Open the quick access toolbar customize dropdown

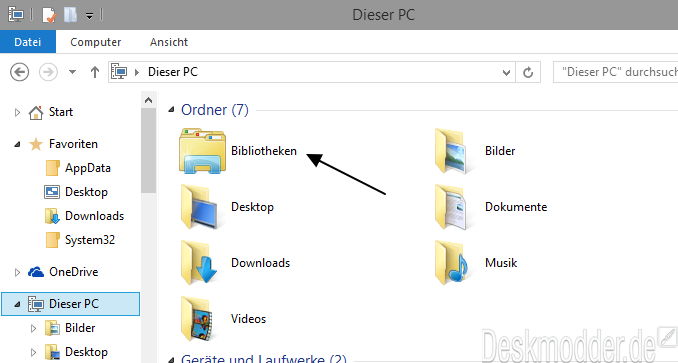[89, 16]
